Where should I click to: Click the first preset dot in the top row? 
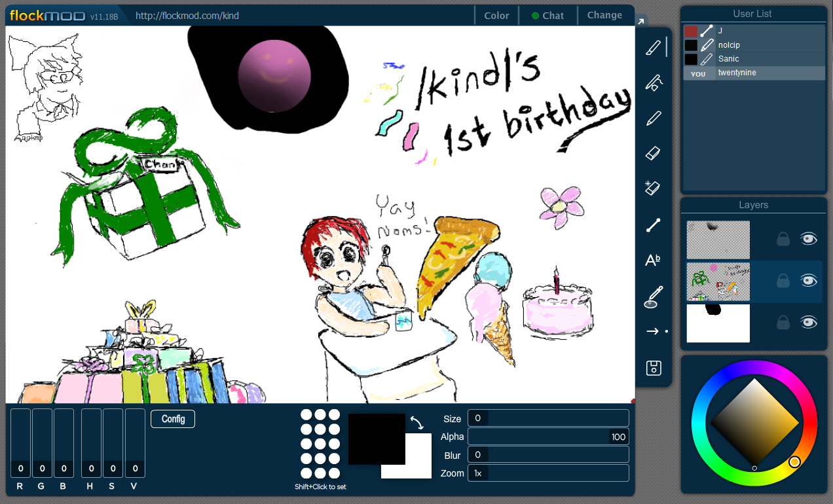point(306,414)
